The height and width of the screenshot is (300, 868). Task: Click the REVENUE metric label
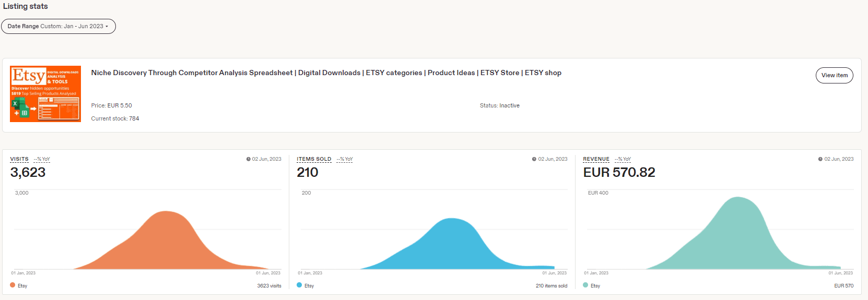click(x=596, y=159)
